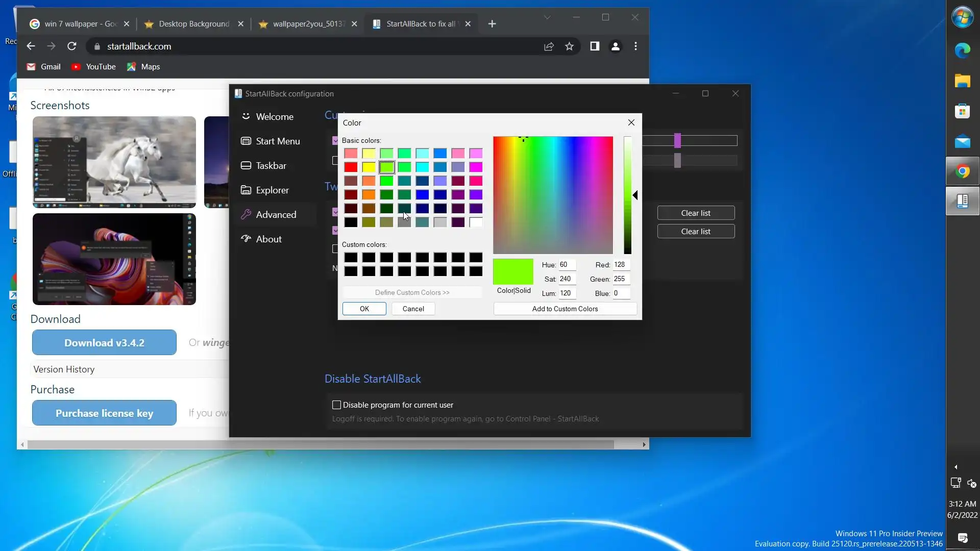Expand the Chrome tab search chevron

(x=547, y=17)
